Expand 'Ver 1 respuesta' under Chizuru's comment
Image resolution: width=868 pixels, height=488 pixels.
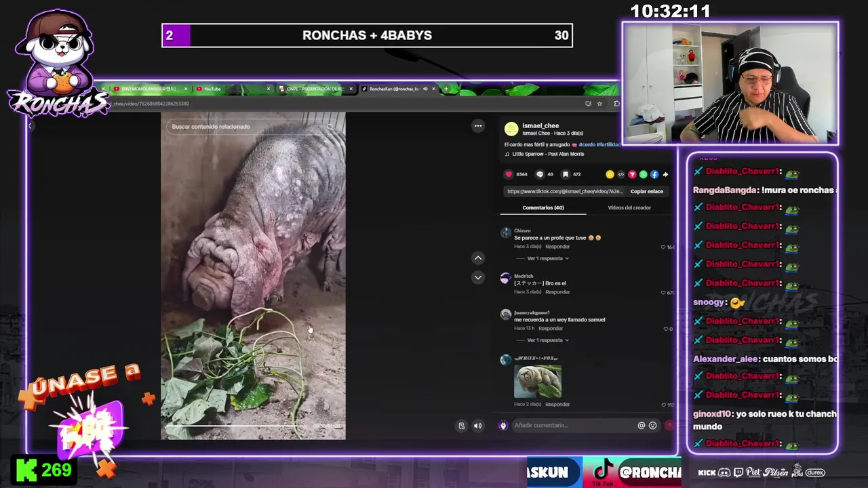pyautogui.click(x=548, y=258)
